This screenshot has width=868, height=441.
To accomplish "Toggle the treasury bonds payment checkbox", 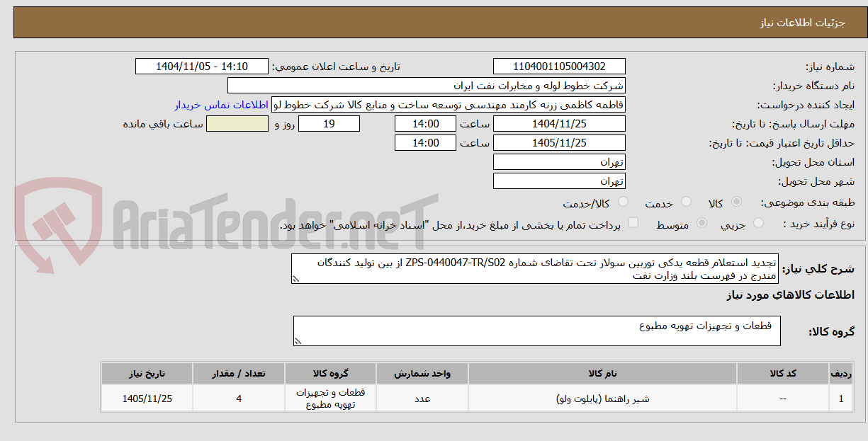I will (x=633, y=224).
